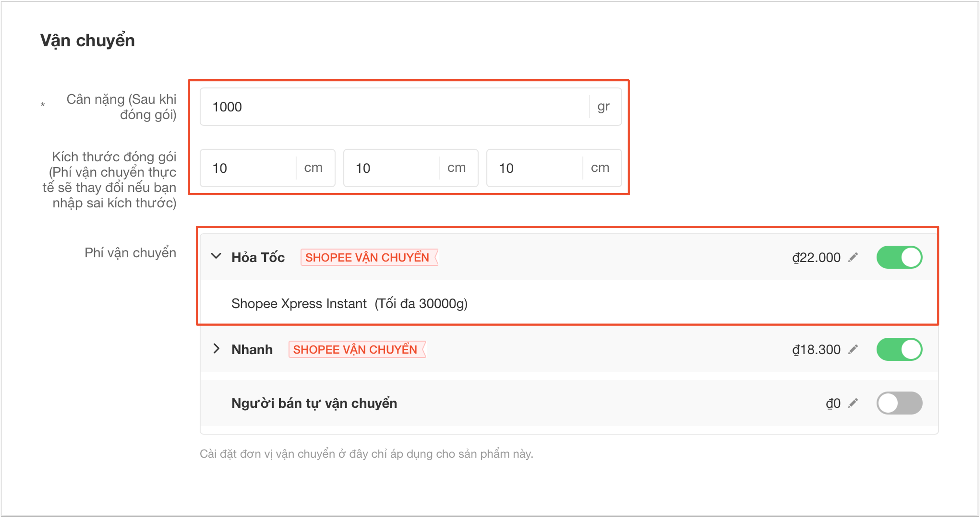The height and width of the screenshot is (518, 980).
Task: Edit the Hỏa Tốc shipping fee pencil icon
Action: click(x=853, y=258)
